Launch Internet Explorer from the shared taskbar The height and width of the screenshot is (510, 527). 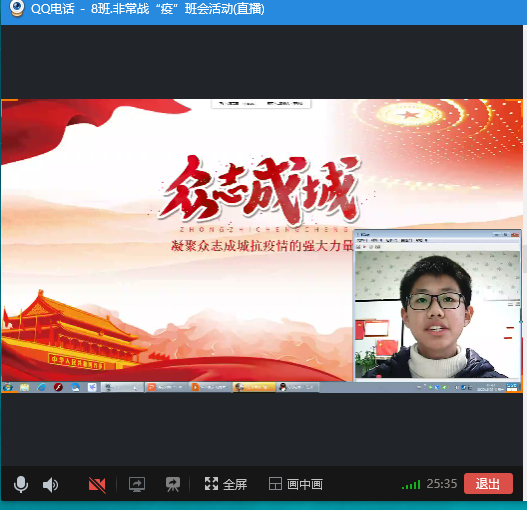42,387
